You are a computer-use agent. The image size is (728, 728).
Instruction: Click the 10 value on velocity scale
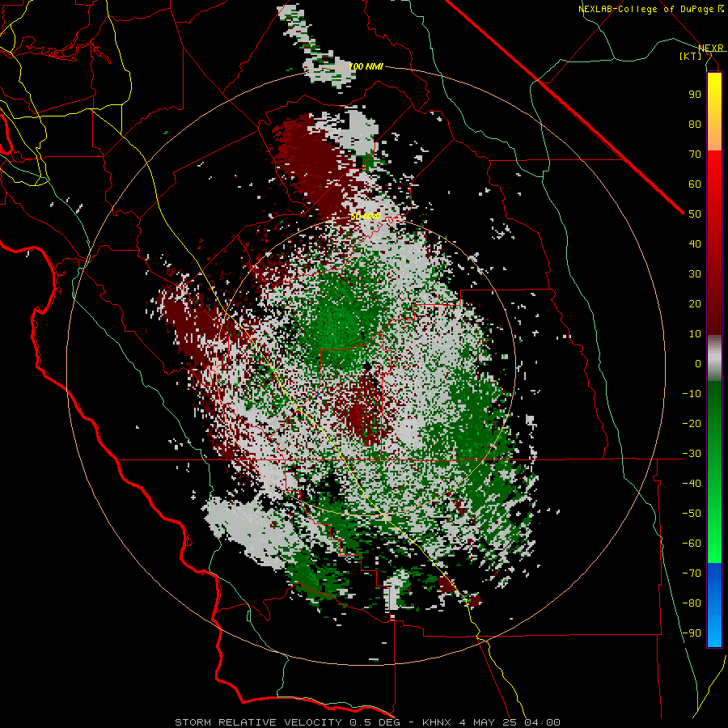695,334
